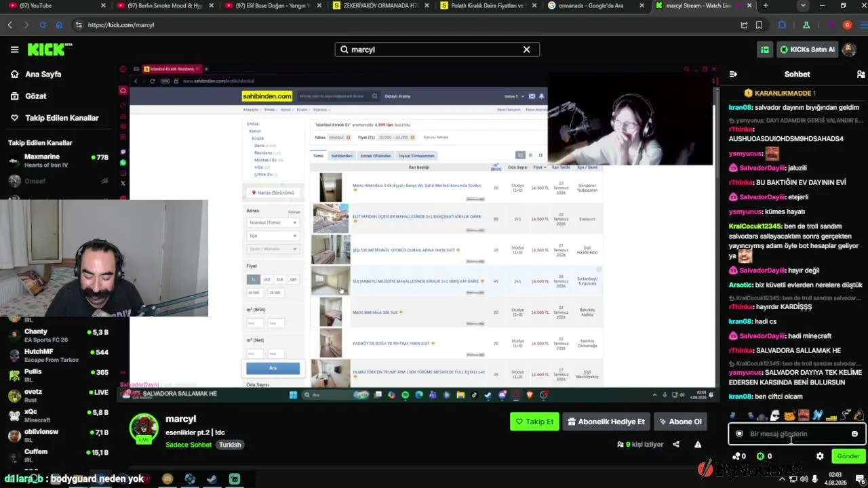The height and width of the screenshot is (488, 868).
Task: Open the green gift box icon in Kick header
Action: tap(765, 49)
